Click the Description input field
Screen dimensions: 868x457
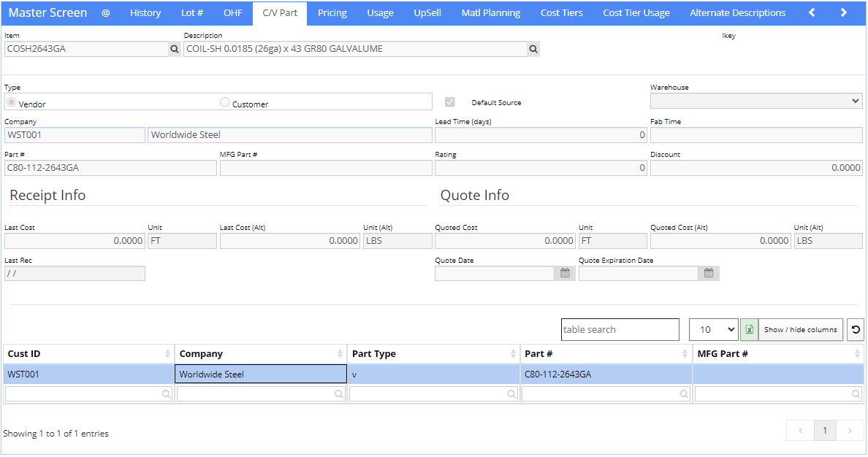point(355,49)
